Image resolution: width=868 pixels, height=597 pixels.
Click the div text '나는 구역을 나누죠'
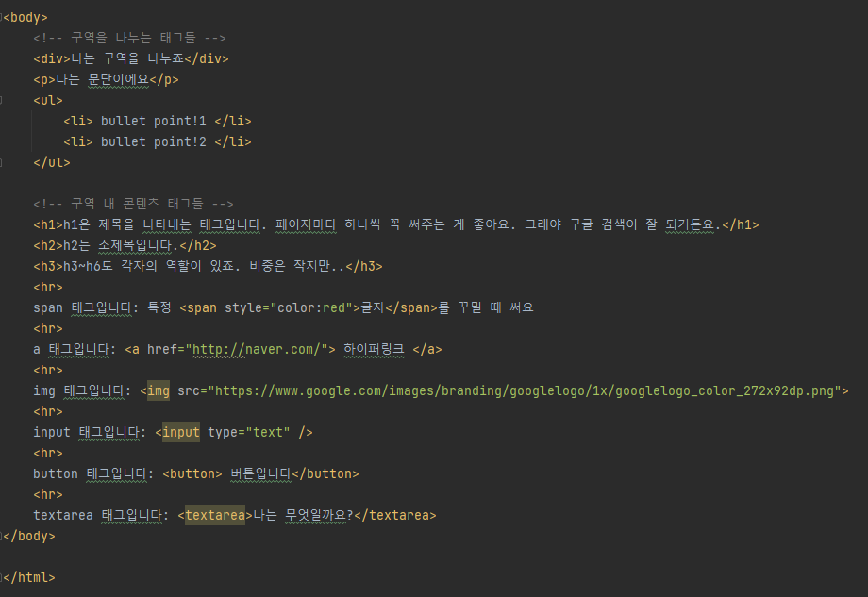point(127,58)
